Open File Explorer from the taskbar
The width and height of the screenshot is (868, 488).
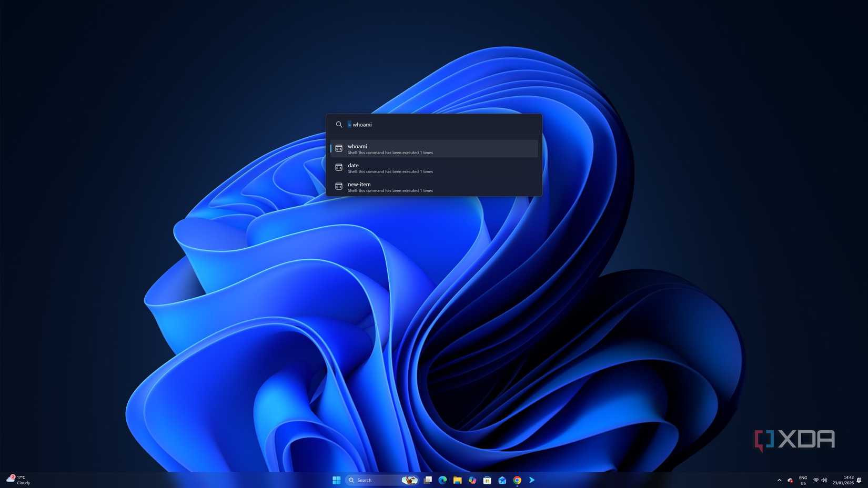click(457, 480)
